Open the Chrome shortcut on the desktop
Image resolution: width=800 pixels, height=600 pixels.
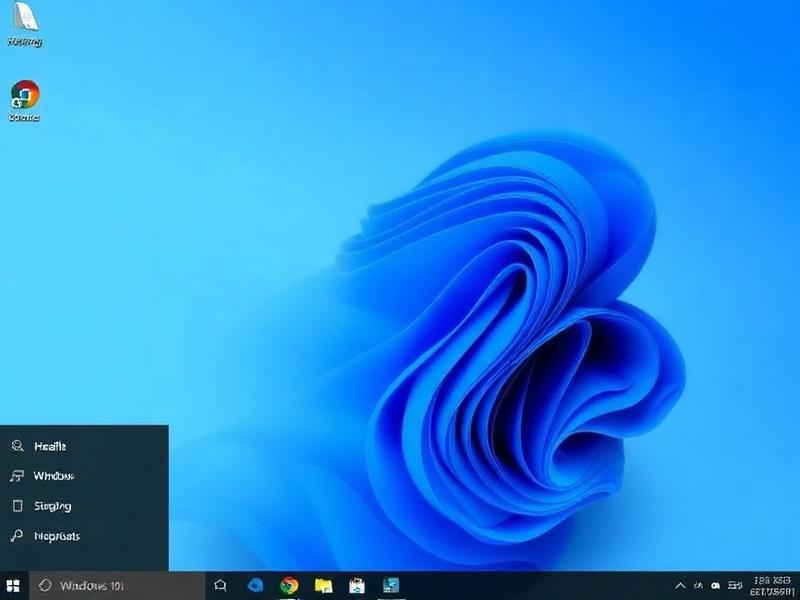pyautogui.click(x=24, y=101)
